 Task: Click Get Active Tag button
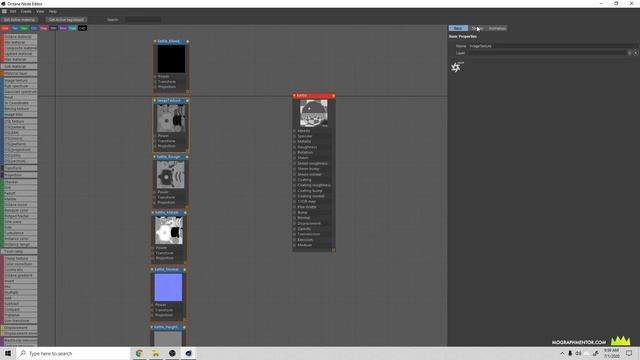pyautogui.click(x=66, y=20)
